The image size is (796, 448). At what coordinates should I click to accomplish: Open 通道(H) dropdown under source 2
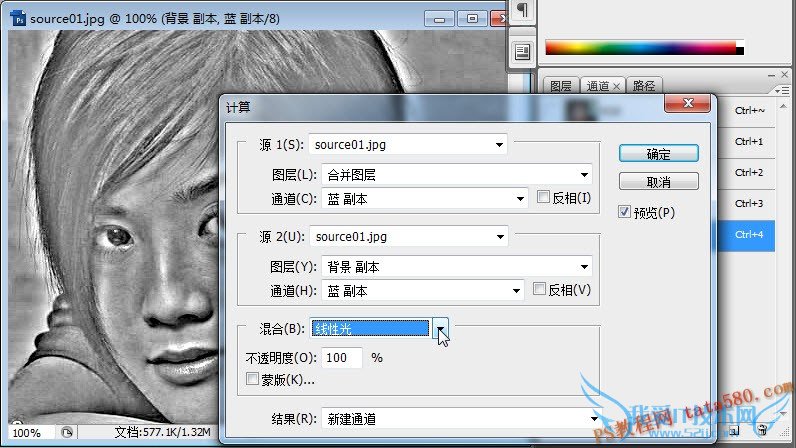pyautogui.click(x=423, y=291)
